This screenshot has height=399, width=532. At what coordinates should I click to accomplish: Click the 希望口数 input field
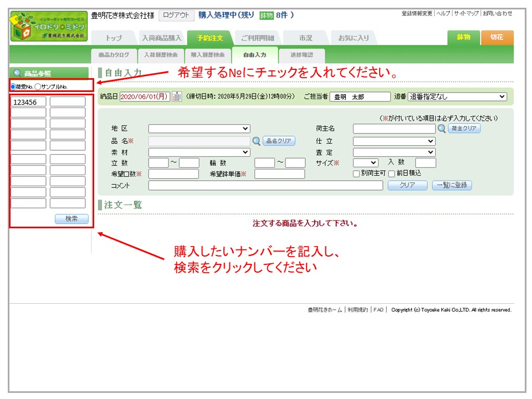pos(173,174)
